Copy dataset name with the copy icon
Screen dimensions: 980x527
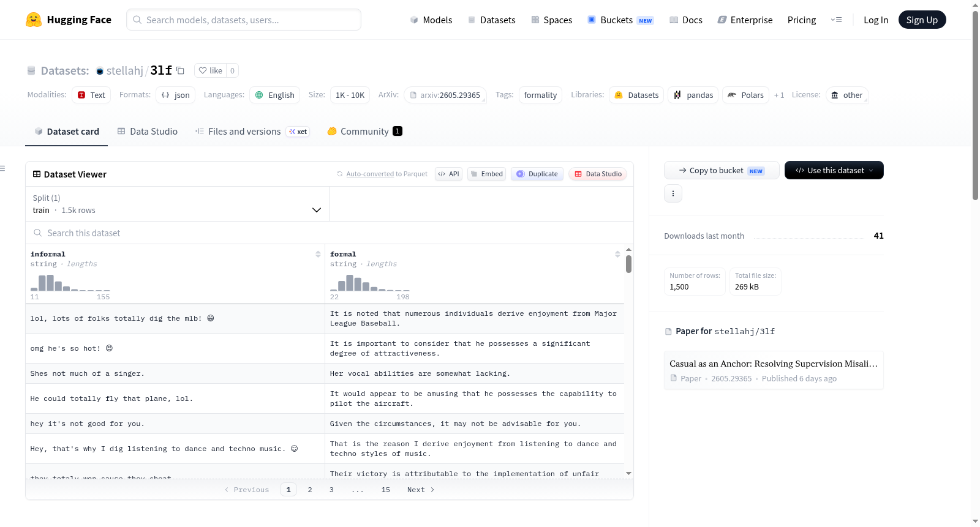click(x=180, y=70)
